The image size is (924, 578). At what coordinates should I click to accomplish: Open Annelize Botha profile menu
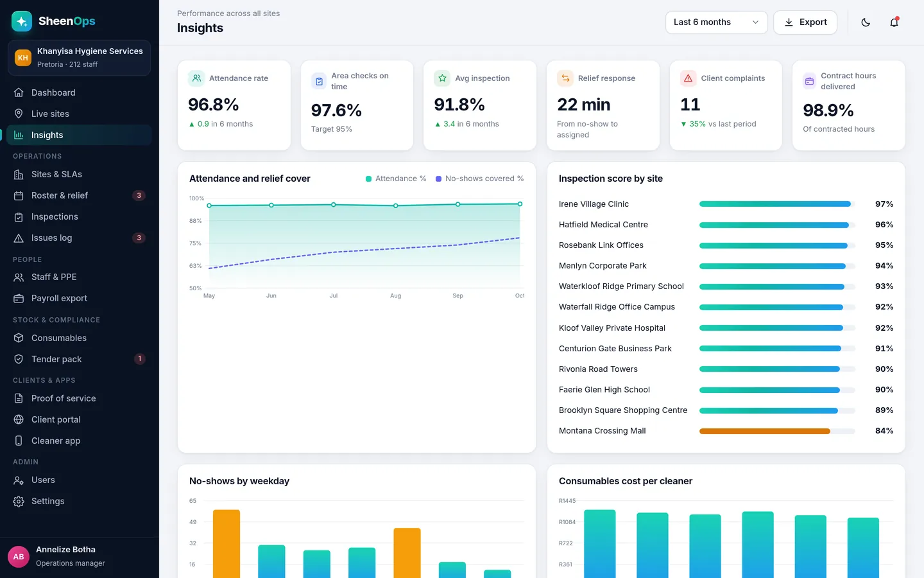(80, 556)
